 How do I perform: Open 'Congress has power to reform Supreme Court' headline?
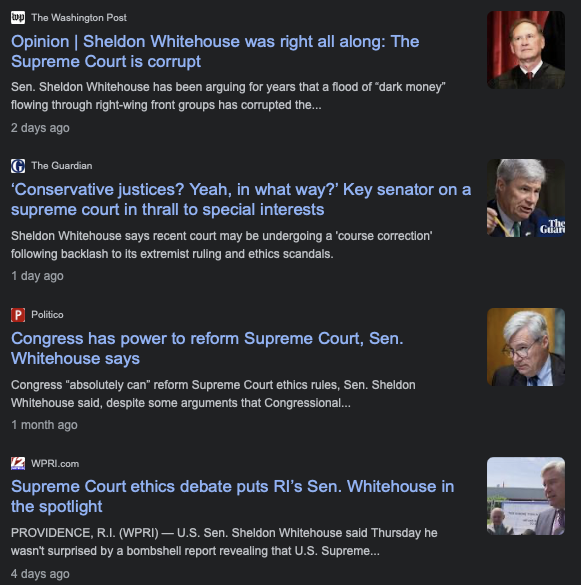coord(207,348)
